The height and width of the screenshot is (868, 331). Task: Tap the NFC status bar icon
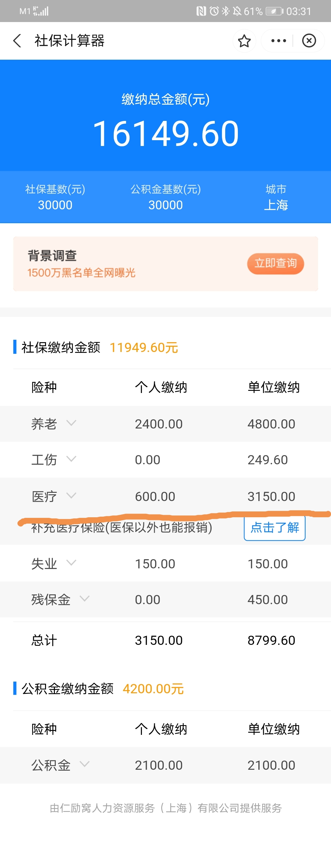(201, 11)
